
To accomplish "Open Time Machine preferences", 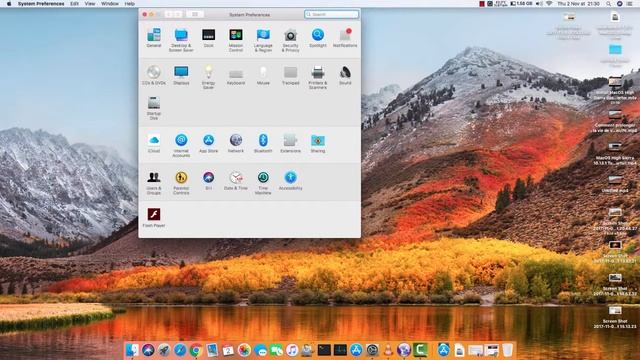I will coord(263,183).
